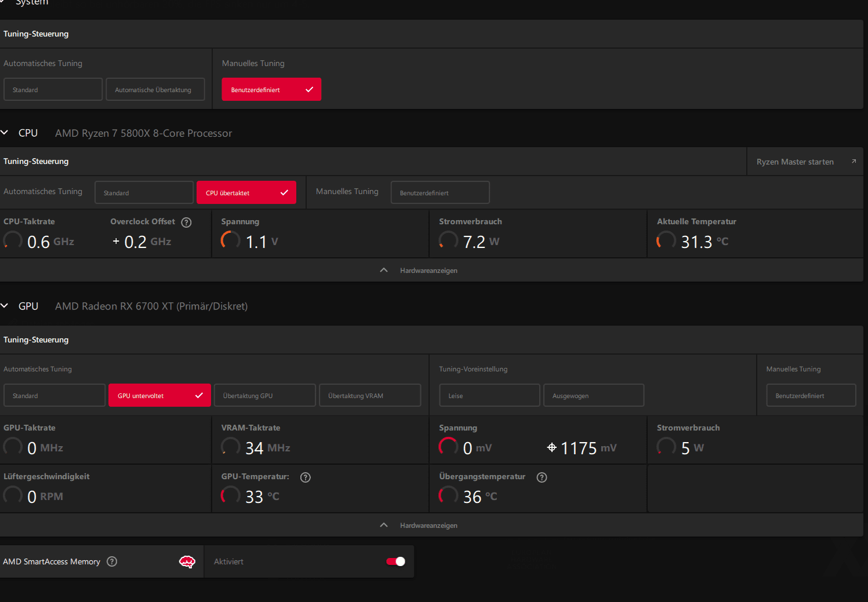Viewport: 868px width, 602px height.
Task: Click AMD Ryzen 7 5800X processor name
Action: (x=143, y=133)
